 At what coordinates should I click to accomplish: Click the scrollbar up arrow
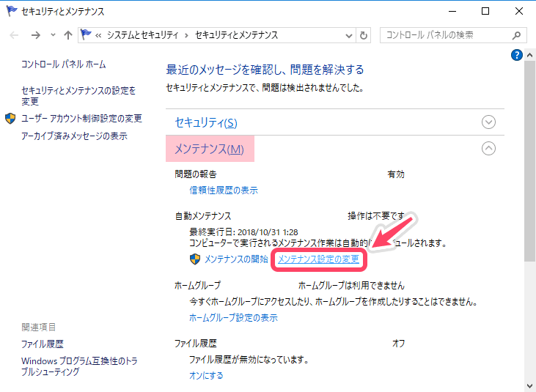tap(530, 55)
